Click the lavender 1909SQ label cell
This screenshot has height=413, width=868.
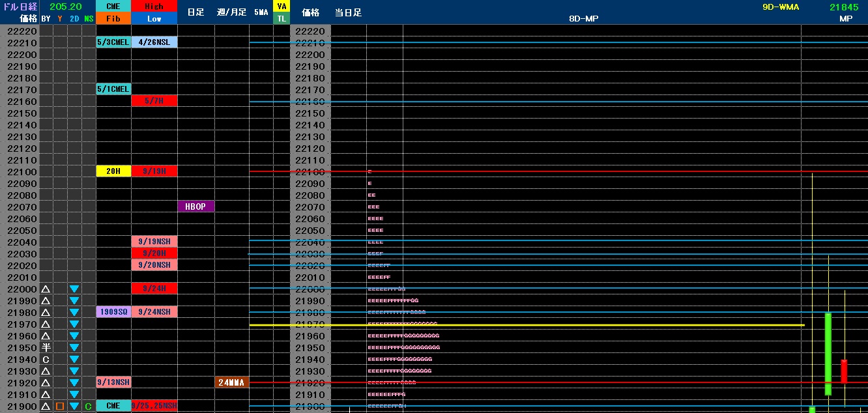tap(113, 312)
